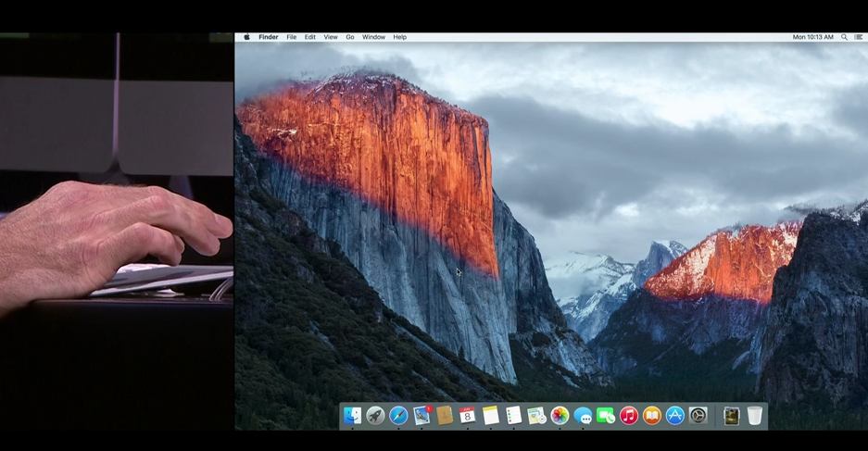
Task: Click Spotlight search magnifier in menu bar
Action: 844,37
